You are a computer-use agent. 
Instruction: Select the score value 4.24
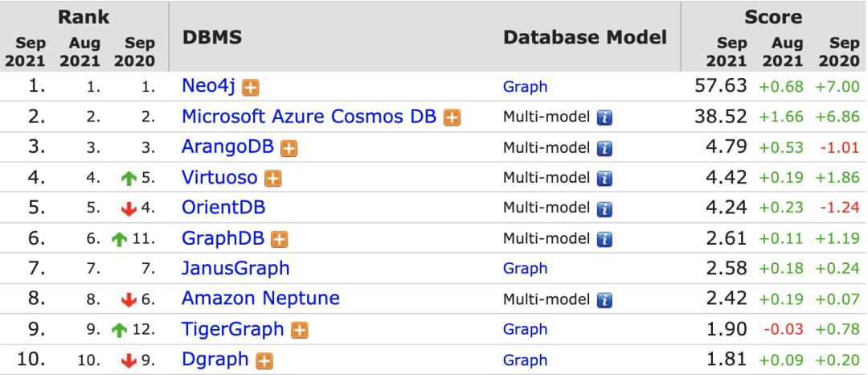pyautogui.click(x=727, y=208)
